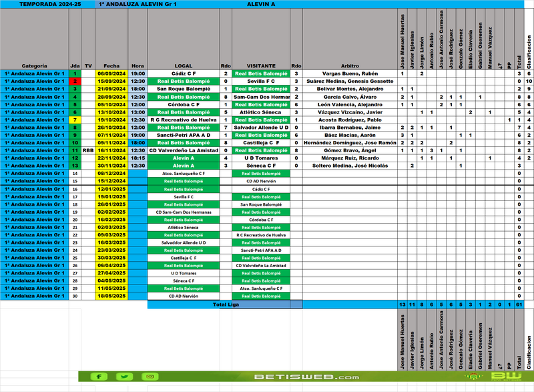Select referee 'Márquez Ruíz, Ricardo'
Image resolution: width=534 pixels, height=392 pixels.
coord(350,158)
